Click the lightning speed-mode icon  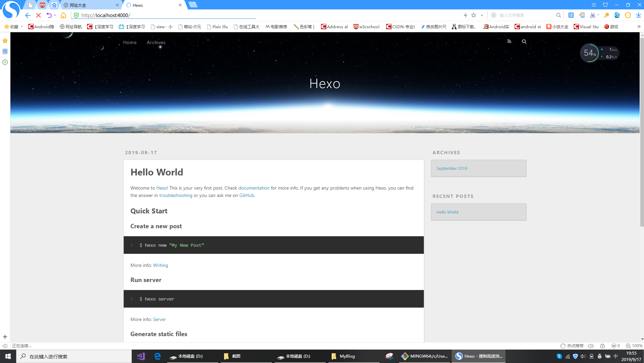point(466,15)
